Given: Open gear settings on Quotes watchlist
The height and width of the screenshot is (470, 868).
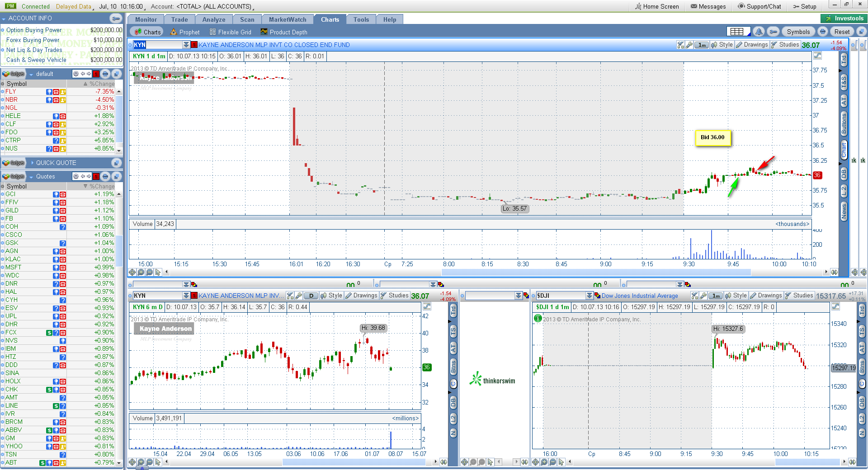Looking at the screenshot, I should (x=76, y=176).
